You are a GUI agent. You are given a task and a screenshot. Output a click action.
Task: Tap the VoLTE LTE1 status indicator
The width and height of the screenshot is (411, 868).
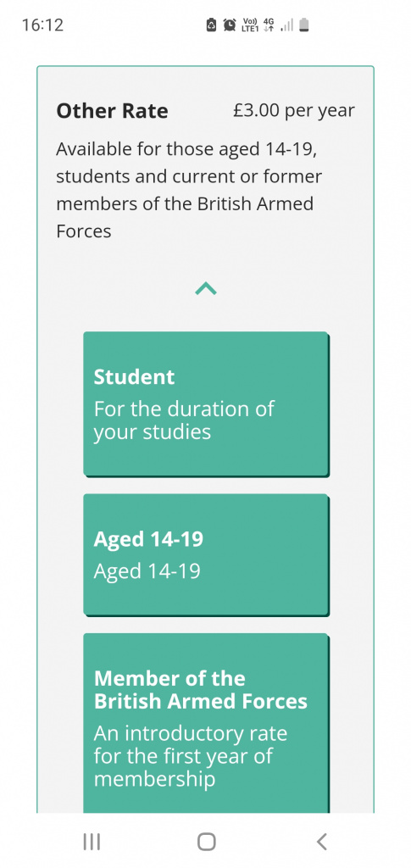[250, 25]
